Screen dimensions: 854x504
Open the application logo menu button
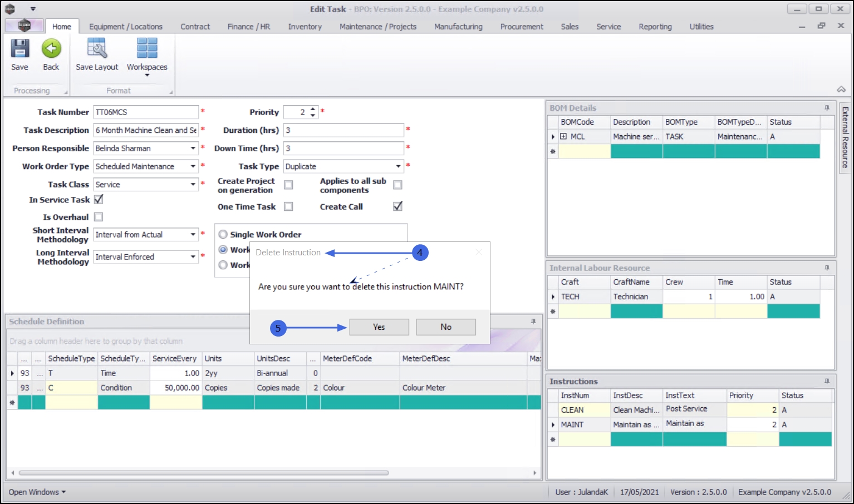pos(24,26)
